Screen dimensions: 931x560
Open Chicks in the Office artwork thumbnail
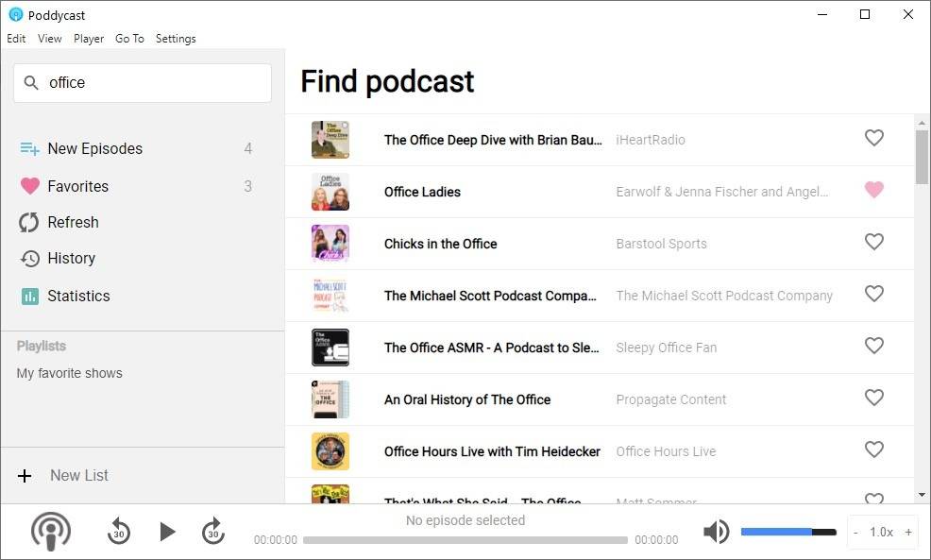tap(330, 244)
